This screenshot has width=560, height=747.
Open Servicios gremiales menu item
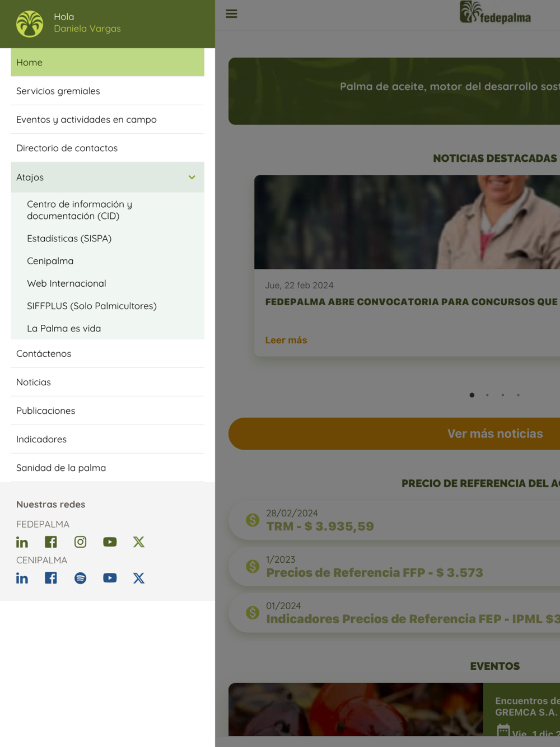(x=108, y=91)
